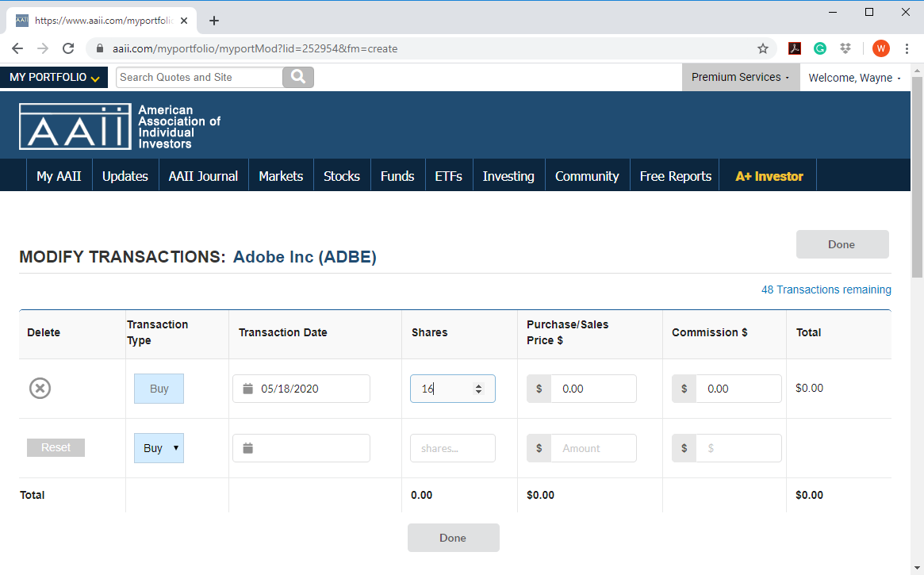This screenshot has height=575, width=924.
Task: Click the site search magnifier button
Action: click(x=298, y=77)
